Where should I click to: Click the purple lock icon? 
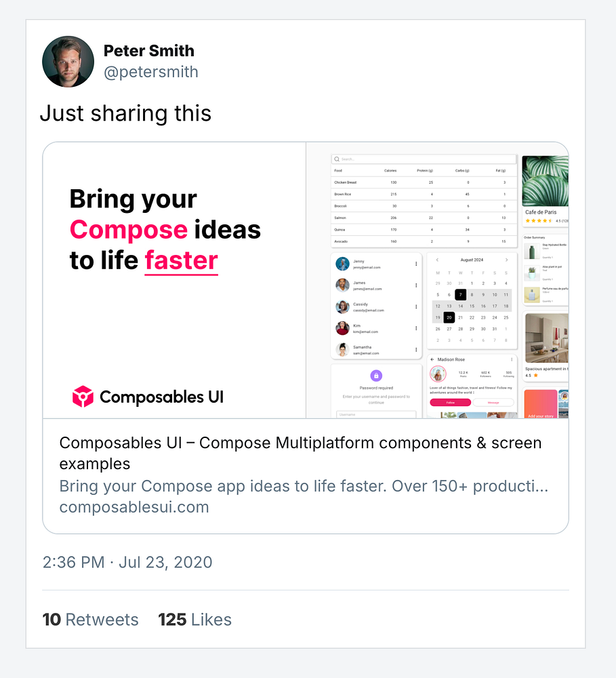(376, 376)
